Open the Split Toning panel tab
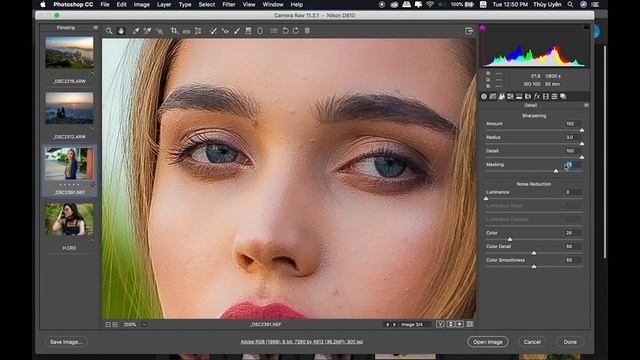Image resolution: width=640 pixels, height=360 pixels. click(519, 97)
